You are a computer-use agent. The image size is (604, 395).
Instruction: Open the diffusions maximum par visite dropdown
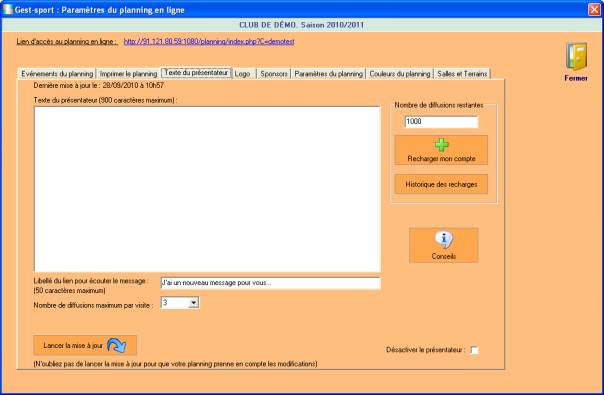tap(194, 303)
